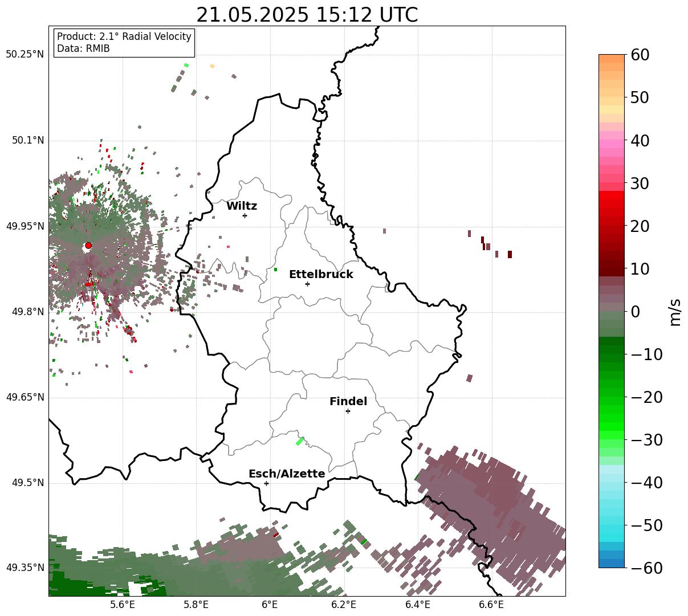Click the 'Data: RMIB' text
Screen dimensions: 688x616
click(83, 49)
